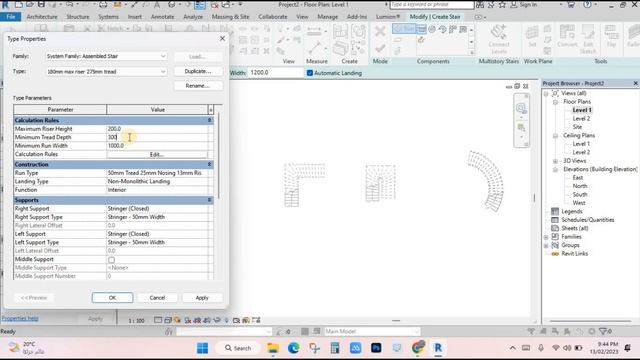
Task: Expand the 3D Views tree node
Action: (555, 161)
